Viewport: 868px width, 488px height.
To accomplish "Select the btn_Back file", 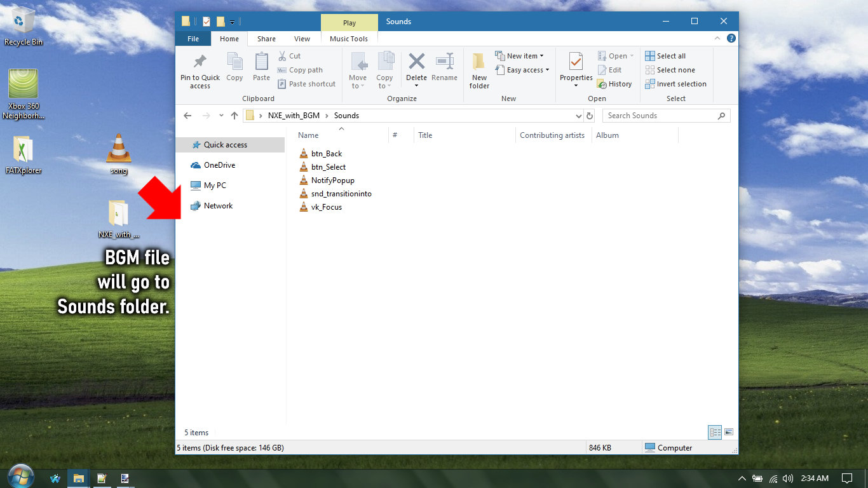I will 321,154.
